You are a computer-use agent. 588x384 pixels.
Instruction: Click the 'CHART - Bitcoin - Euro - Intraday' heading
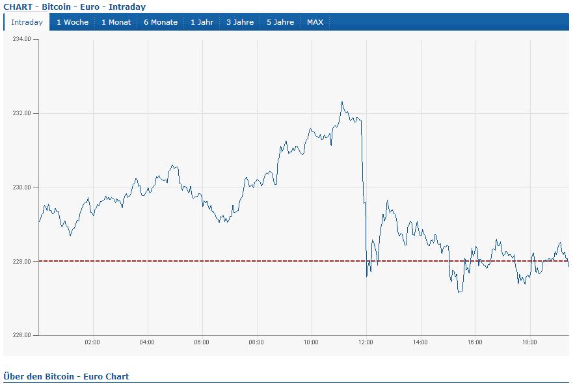coord(75,7)
